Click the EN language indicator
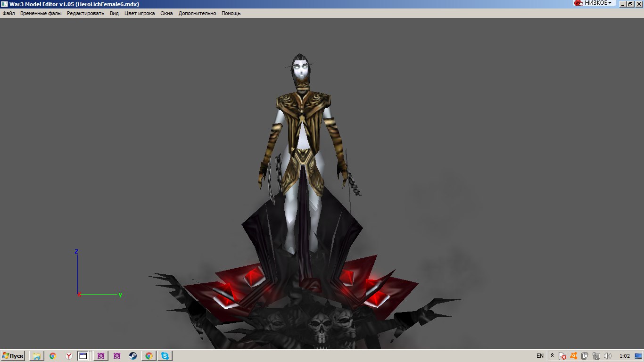This screenshot has height=362, width=644. [540, 356]
